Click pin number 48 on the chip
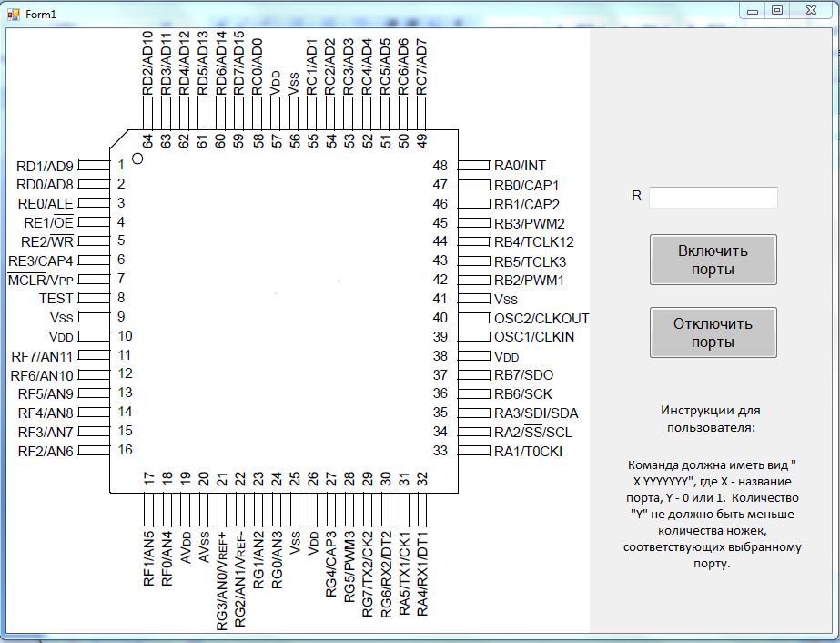This screenshot has height=643, width=840. click(440, 166)
